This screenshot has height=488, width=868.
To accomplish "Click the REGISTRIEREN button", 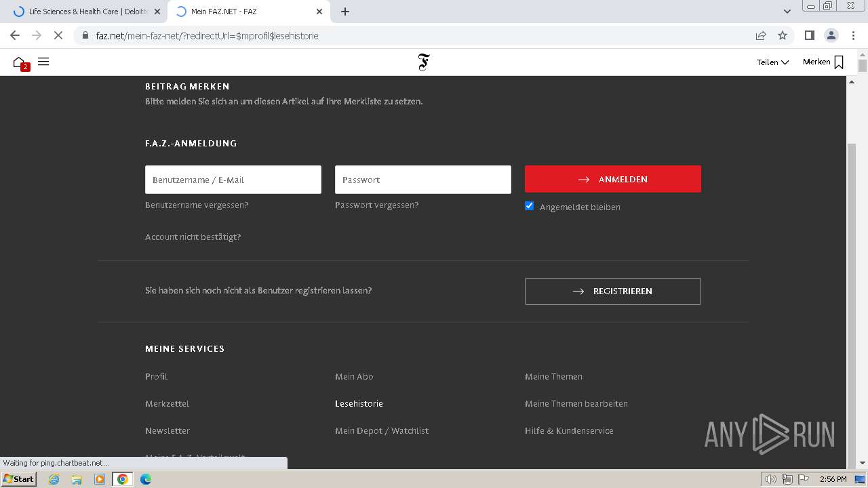I will coord(613,291).
